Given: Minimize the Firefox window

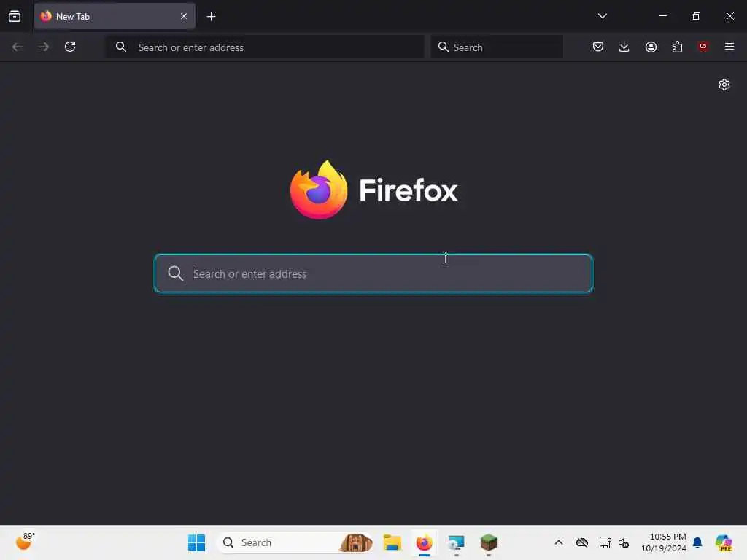Looking at the screenshot, I should point(662,16).
